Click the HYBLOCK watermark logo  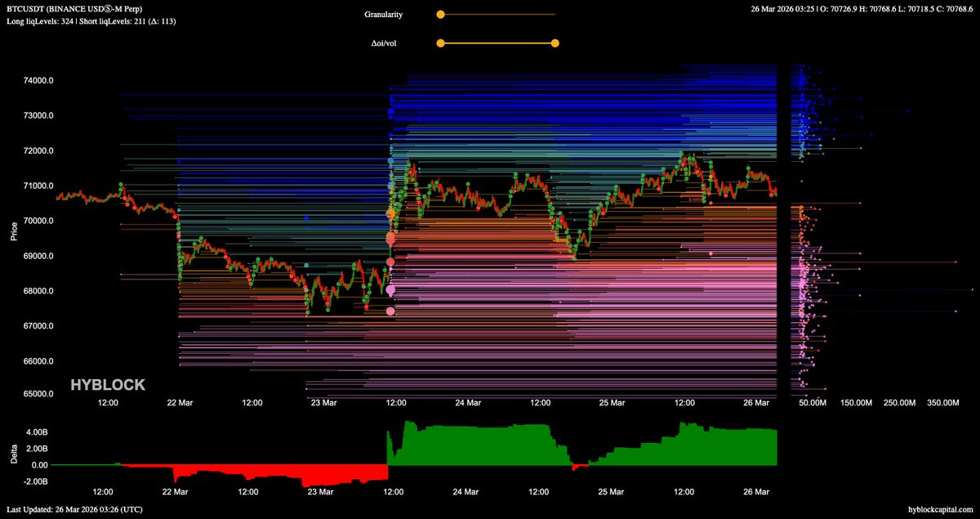coord(108,384)
